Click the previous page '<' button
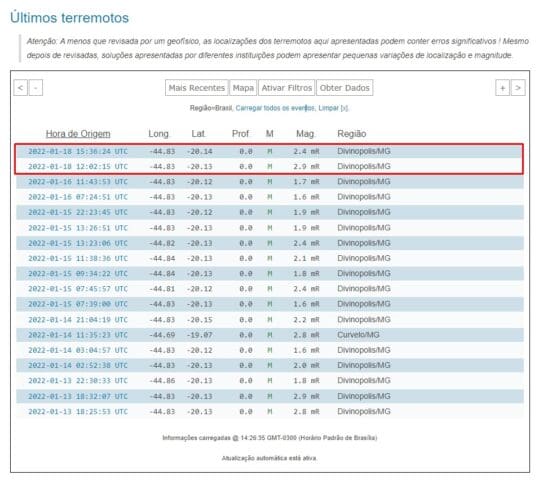This screenshot has width=539, height=480. (21, 88)
